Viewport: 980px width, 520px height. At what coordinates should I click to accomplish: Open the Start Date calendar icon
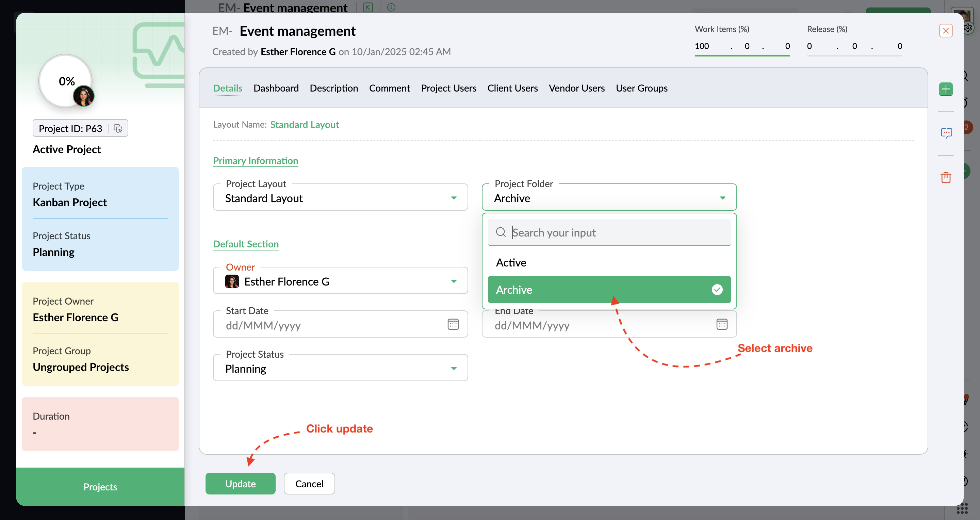[x=453, y=324]
